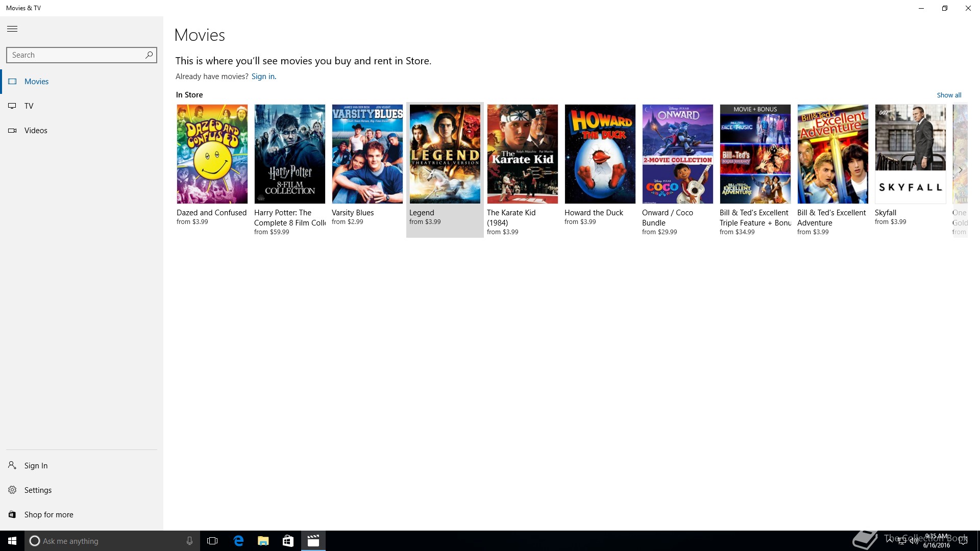Click the Sign in link
The height and width of the screenshot is (551, 980).
[263, 77]
